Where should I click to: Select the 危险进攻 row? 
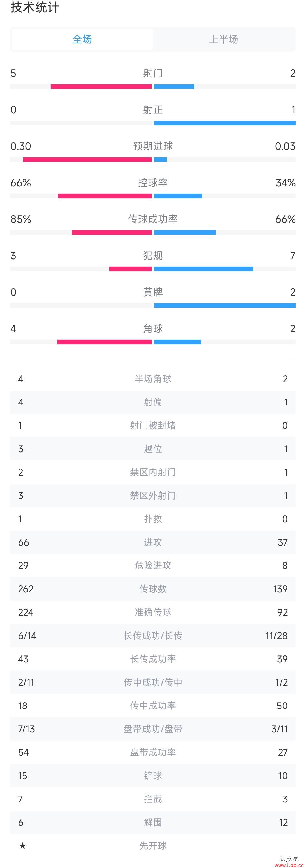153,566
